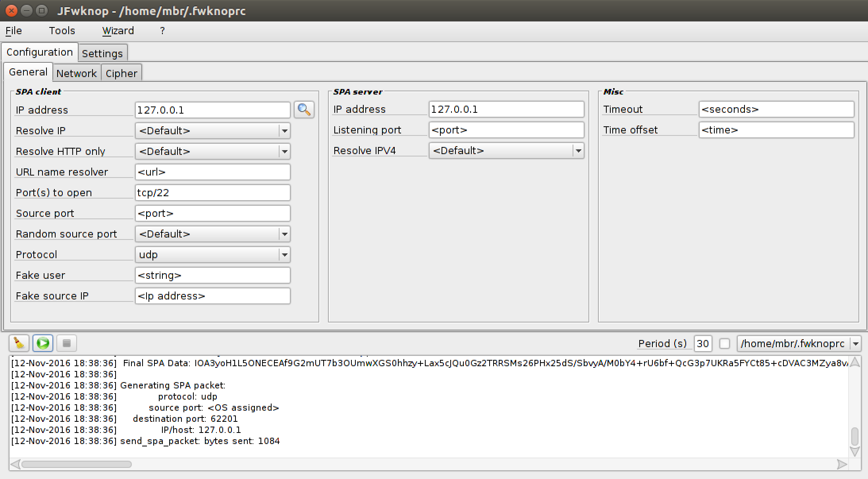Click the Timeout seconds field
Viewport: 868px width, 479px height.
776,109
